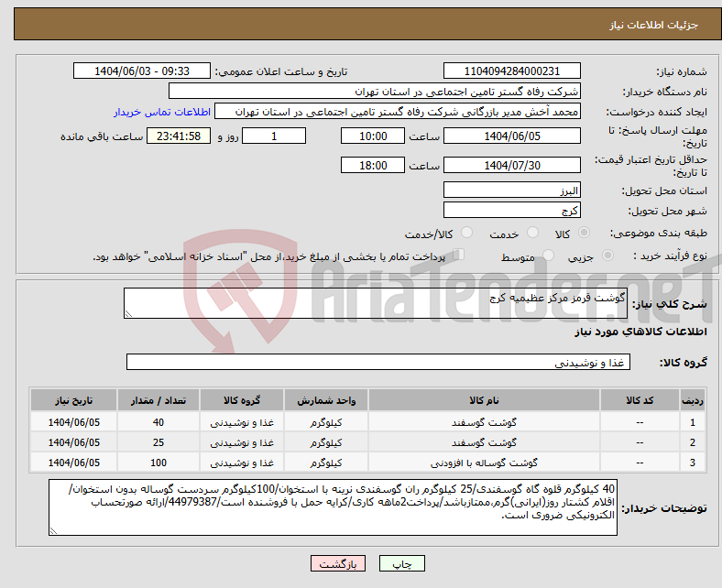Click the goods group field غذا و نوشیدنی
Viewport: 722px width, 588px height.
click(378, 362)
